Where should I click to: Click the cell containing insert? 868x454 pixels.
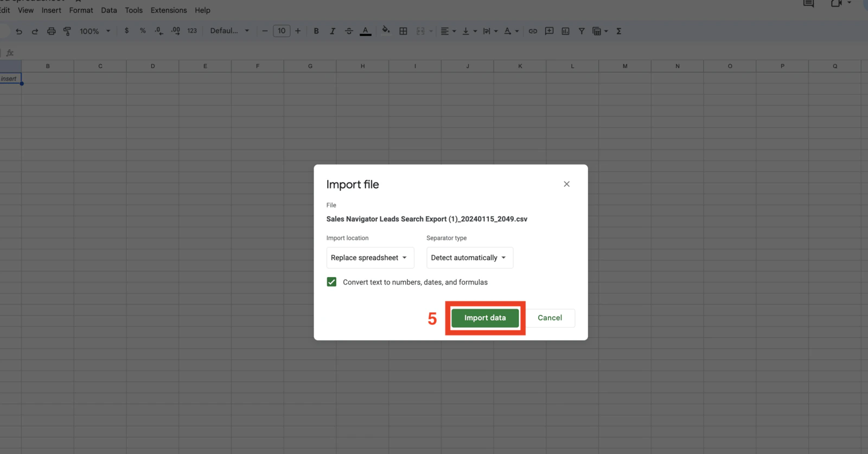coord(10,79)
